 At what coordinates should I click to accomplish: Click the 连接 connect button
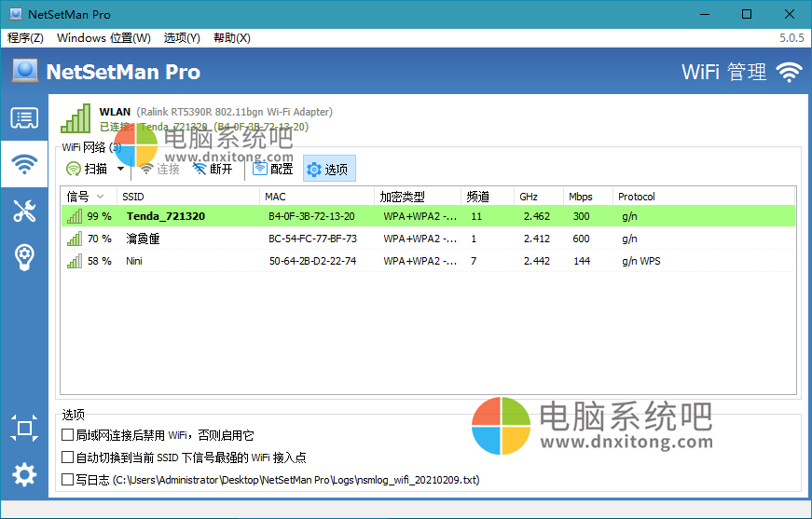pos(160,169)
